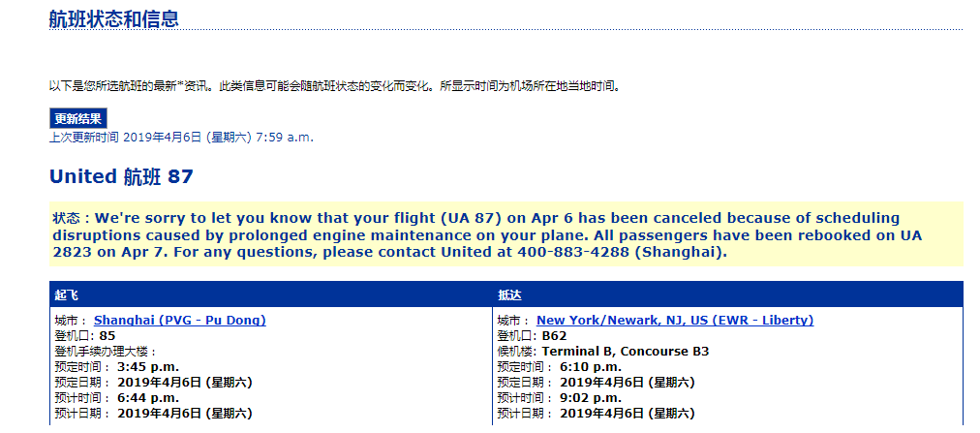Click the arrival 预计日期 date value

[x=627, y=414]
